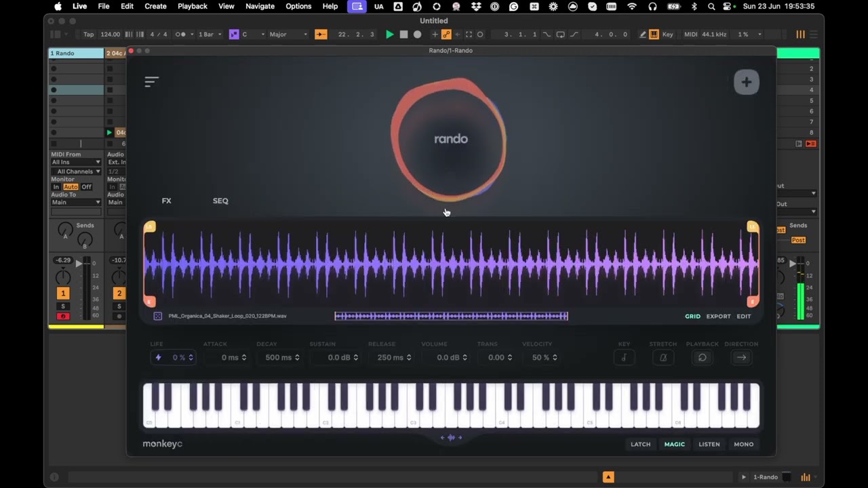
Task: Click the Ableton stop button
Action: [403, 35]
